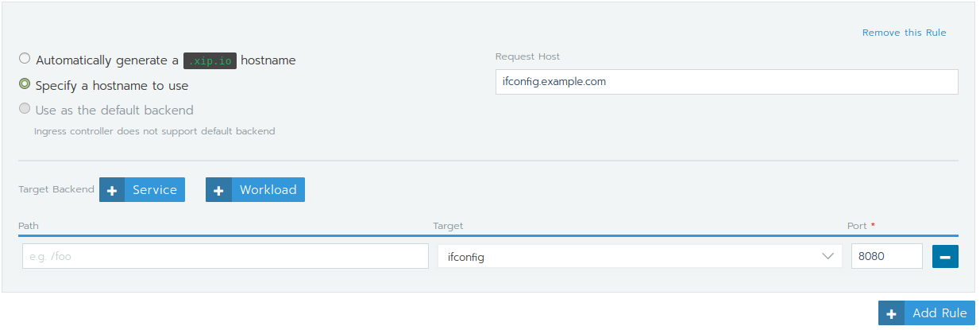Screen dimensions: 980x330
Task: Choose Specify a hostname to use
Action: (25, 84)
